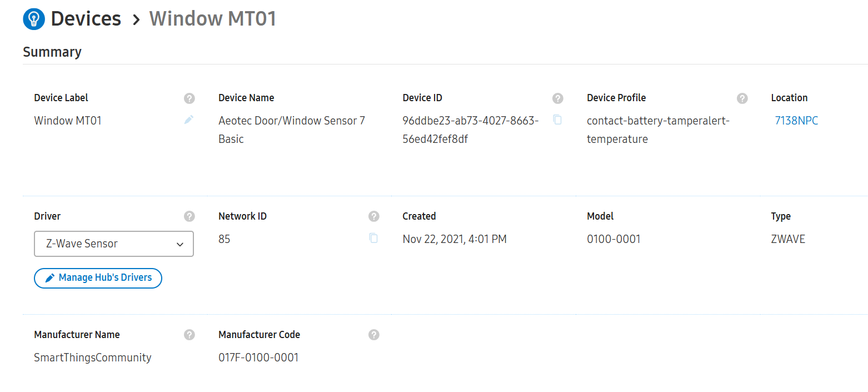Copy the Device ID with copy icon
The image size is (868, 392).
[557, 120]
